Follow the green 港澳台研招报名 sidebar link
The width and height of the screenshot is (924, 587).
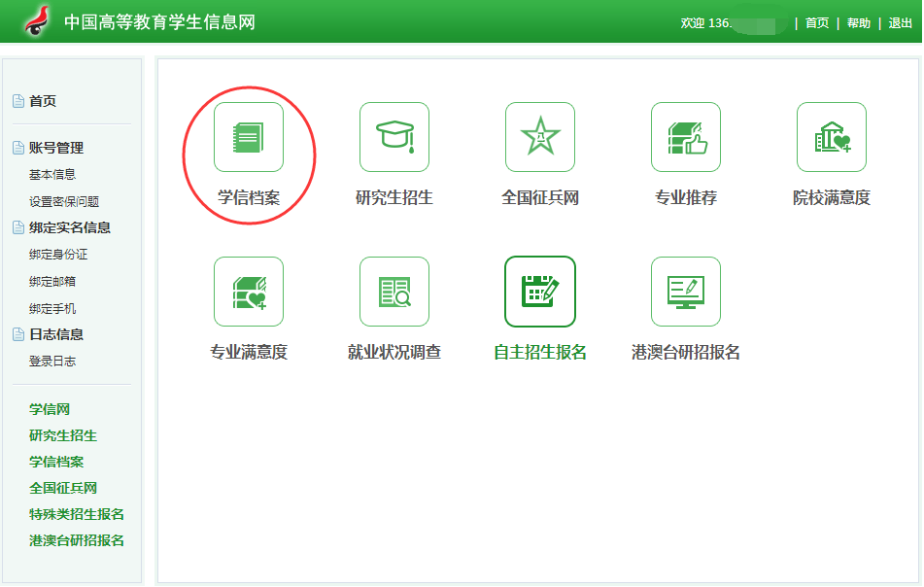77,540
